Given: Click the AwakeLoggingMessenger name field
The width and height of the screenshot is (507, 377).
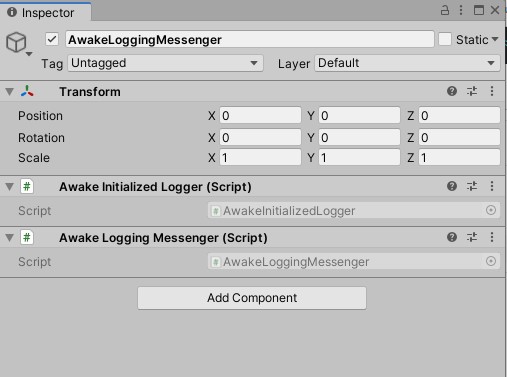Looking at the screenshot, I should [250, 40].
